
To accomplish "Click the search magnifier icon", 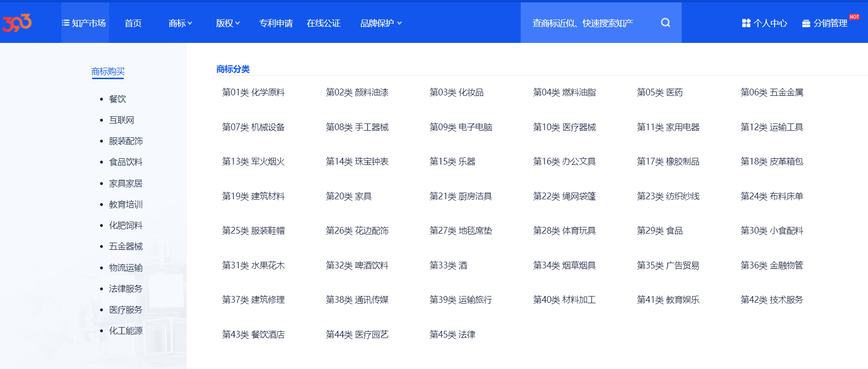I will coord(666,22).
